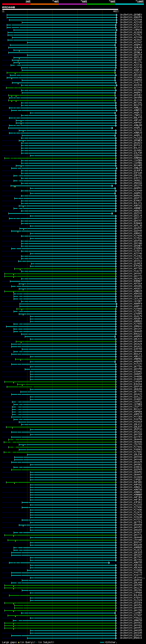Select the UniRef100_Q93VE0 label

131,95
